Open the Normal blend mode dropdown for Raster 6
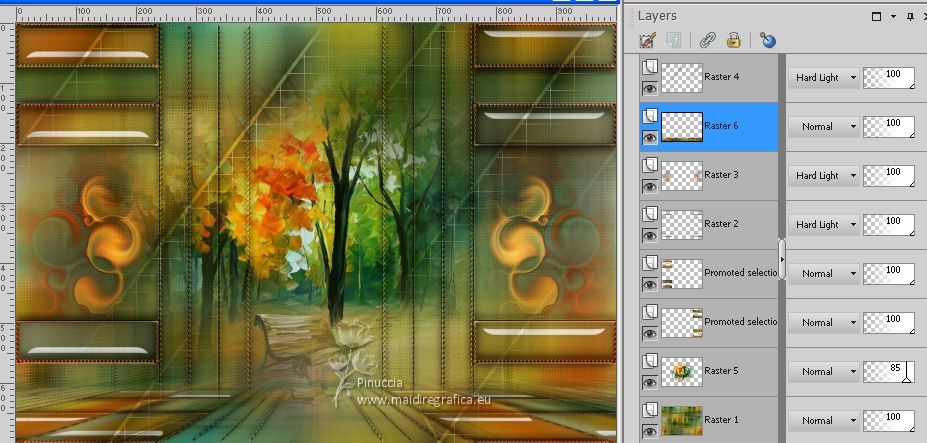 (x=824, y=127)
